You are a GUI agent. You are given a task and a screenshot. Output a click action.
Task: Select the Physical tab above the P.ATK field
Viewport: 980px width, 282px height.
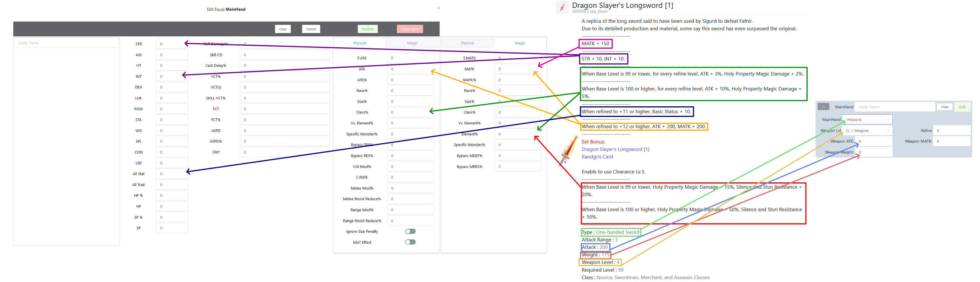pyautogui.click(x=360, y=43)
